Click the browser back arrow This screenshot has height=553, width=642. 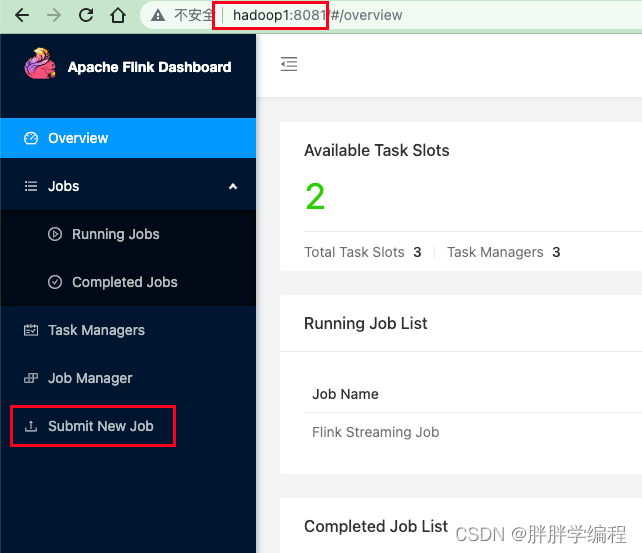(x=22, y=16)
